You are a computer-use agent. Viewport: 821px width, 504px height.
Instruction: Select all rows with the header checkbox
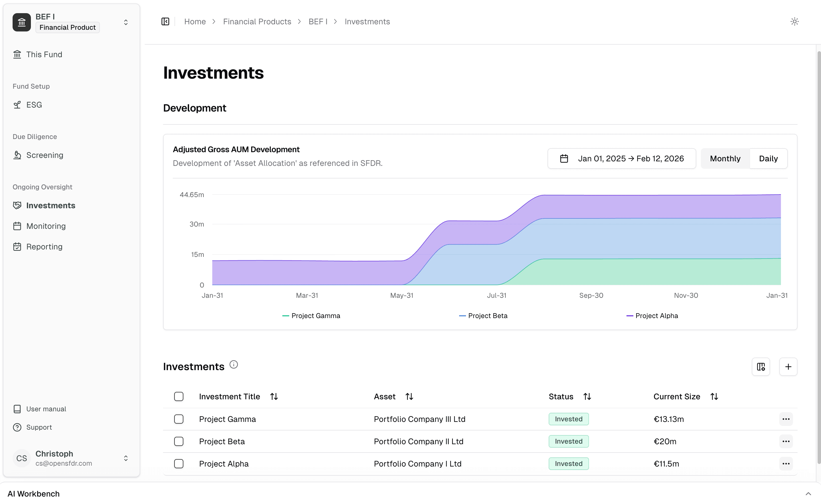(x=179, y=396)
